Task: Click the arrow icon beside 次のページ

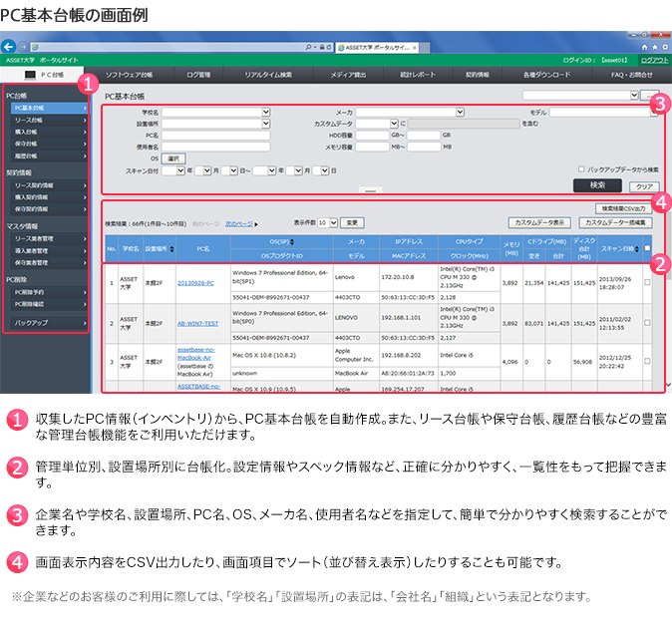Action: [256, 224]
